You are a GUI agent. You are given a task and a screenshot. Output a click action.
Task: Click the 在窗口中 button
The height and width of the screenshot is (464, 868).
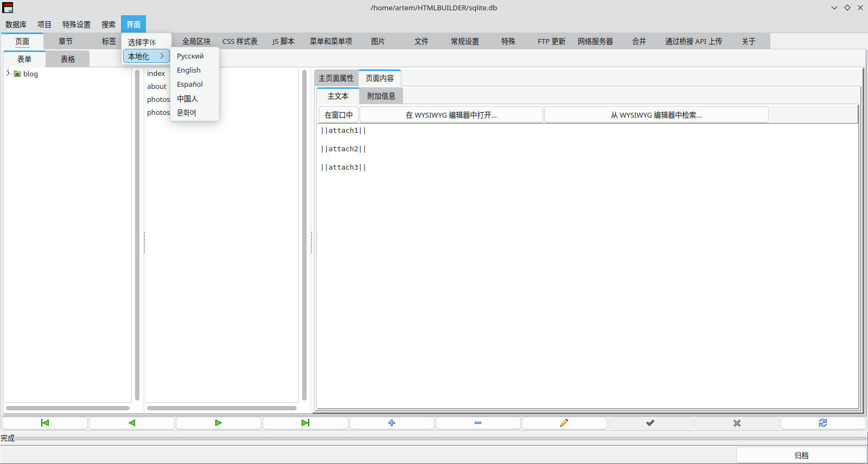click(339, 115)
